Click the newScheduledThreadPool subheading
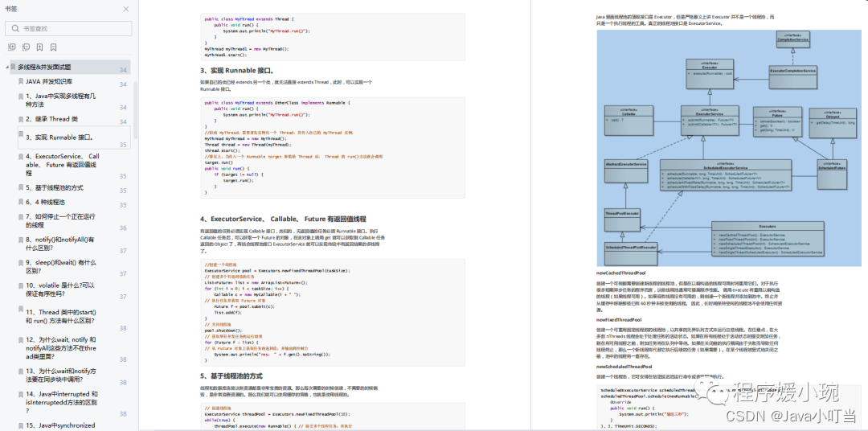The height and width of the screenshot is (431, 868). pyautogui.click(x=624, y=367)
